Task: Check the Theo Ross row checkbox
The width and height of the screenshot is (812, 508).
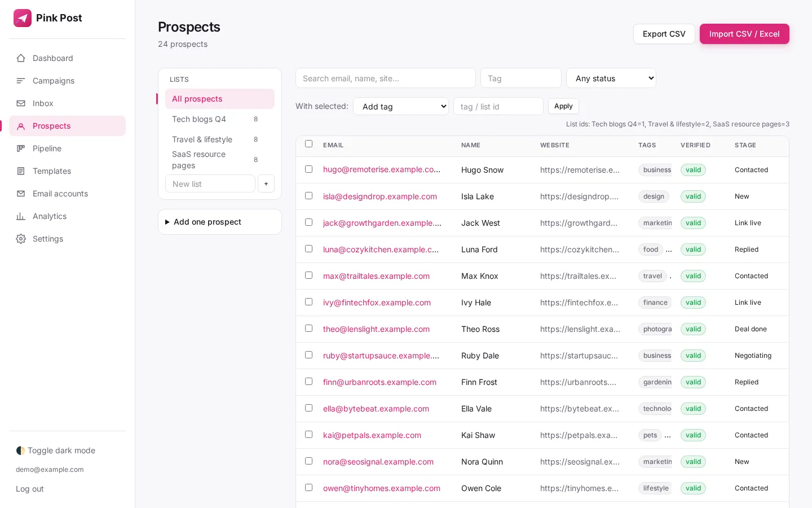Action: point(308,329)
